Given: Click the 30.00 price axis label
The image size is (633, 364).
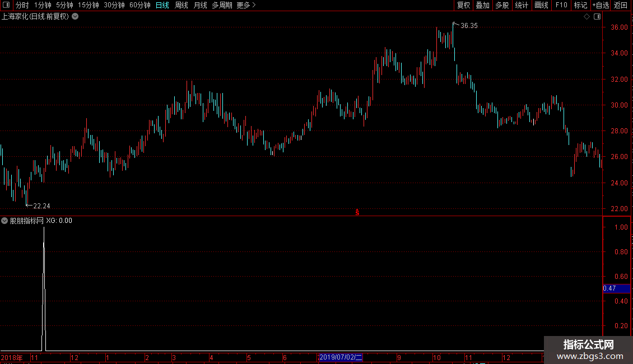Looking at the screenshot, I should (619, 105).
